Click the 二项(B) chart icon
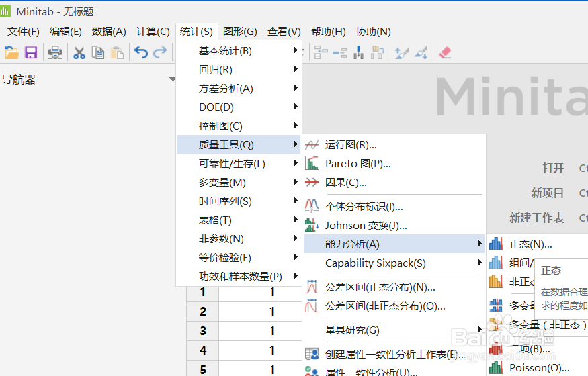 point(496,348)
